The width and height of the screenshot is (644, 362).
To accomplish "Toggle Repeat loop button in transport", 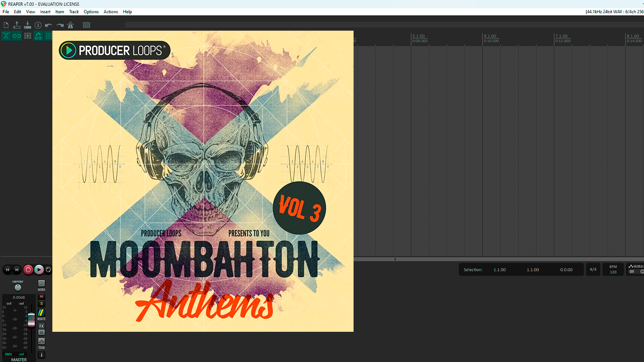I will pos(48,270).
